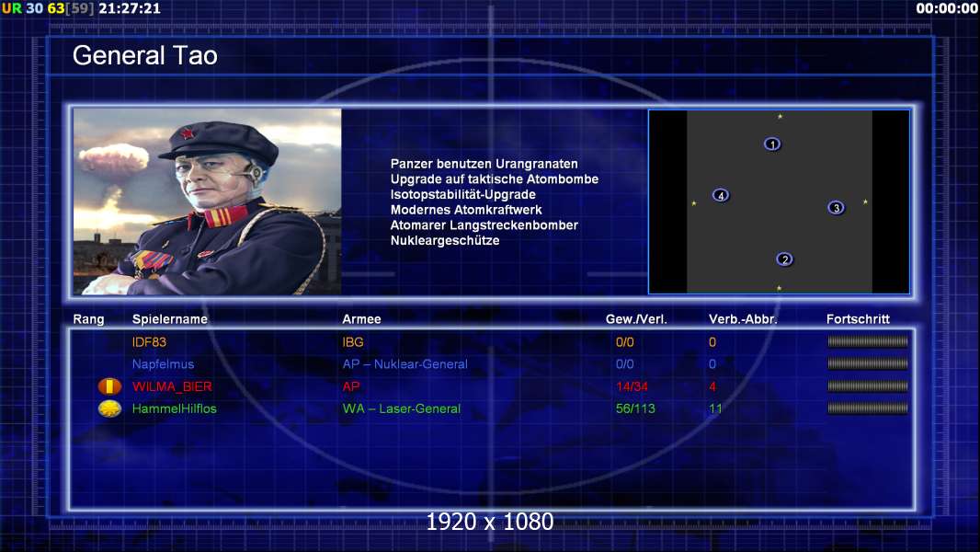Select player name Napfelmus
980x552 pixels.
(x=163, y=364)
